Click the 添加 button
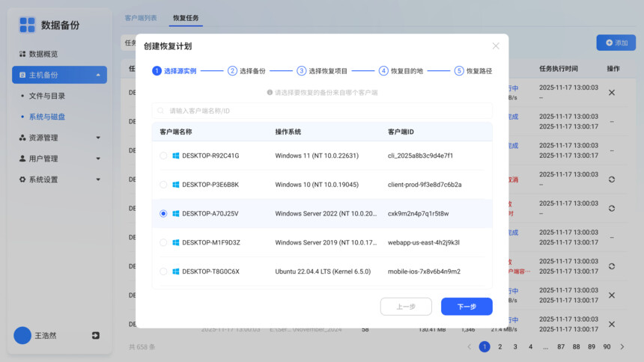Screen dimensions: 644x362 coord(616,43)
